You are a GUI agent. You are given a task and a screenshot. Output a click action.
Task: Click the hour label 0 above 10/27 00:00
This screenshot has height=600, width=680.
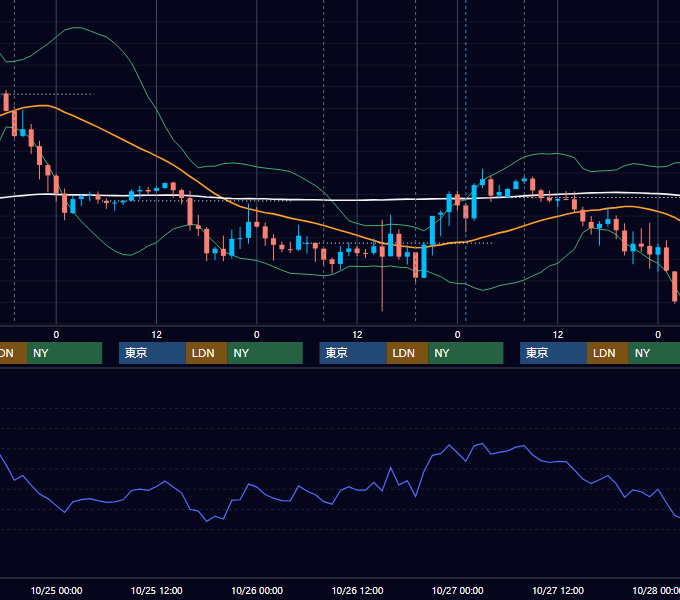click(x=457, y=335)
